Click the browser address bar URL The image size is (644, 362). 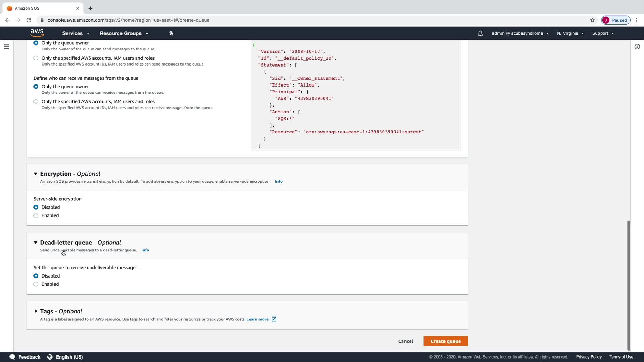[x=128, y=20]
